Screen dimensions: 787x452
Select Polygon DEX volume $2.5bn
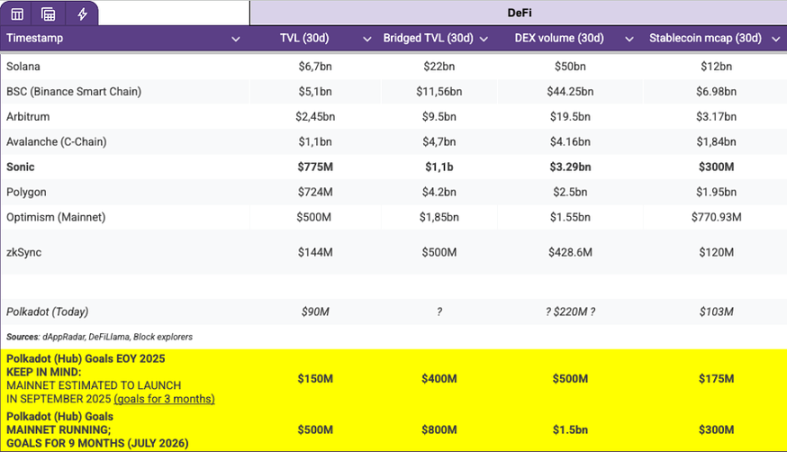[x=570, y=192]
